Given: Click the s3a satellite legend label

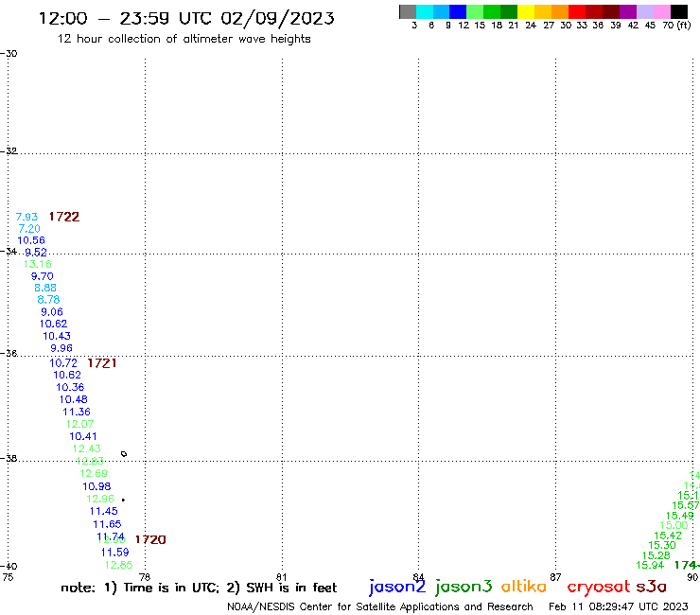Looking at the screenshot, I should click(651, 587).
